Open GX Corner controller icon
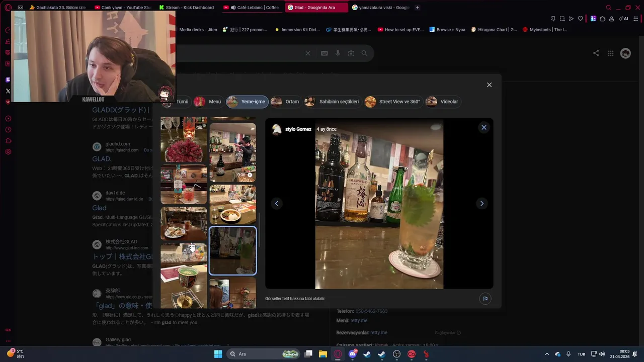Viewport: 644px width, 362px height. point(20,8)
